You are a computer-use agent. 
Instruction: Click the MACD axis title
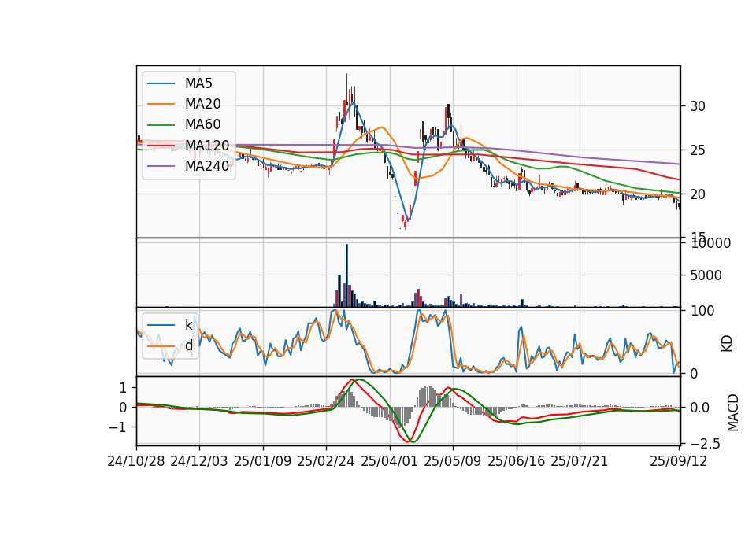(x=733, y=412)
